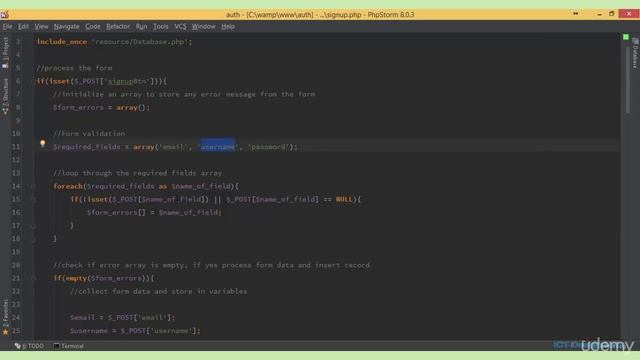
Task: Open the Navigate menu
Action: coord(67,27)
